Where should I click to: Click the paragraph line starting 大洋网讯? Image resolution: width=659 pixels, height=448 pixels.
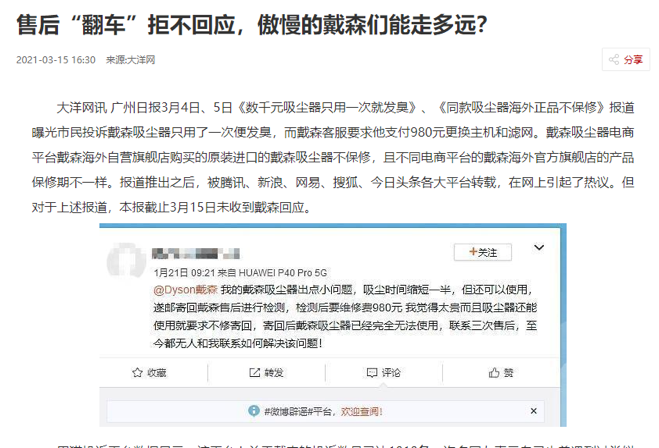[345, 108]
